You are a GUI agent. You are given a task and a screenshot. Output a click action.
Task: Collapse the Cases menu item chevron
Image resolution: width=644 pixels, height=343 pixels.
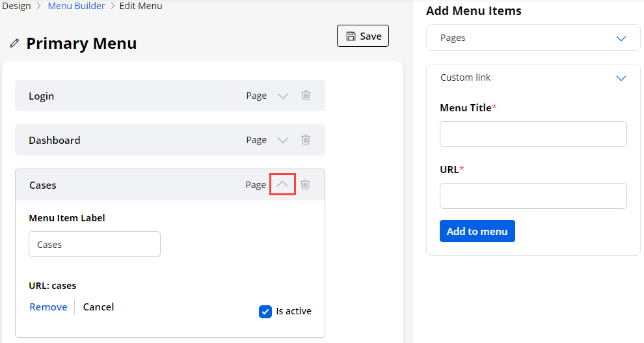(x=282, y=185)
